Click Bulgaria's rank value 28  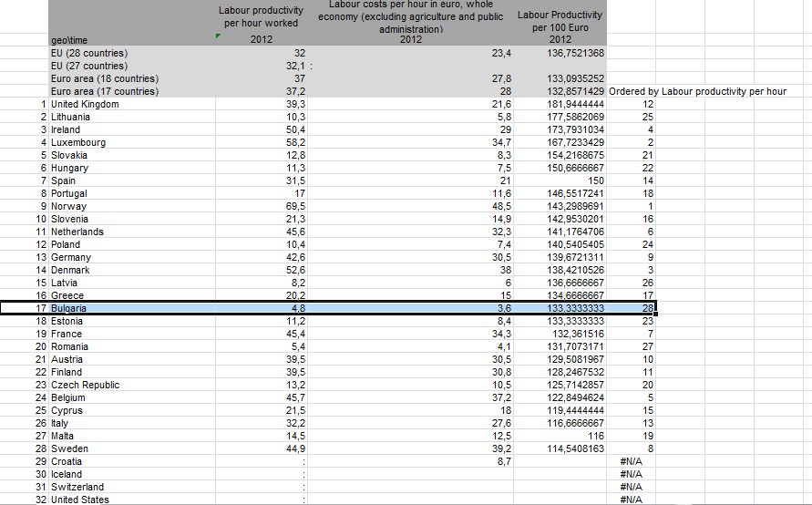tap(647, 308)
